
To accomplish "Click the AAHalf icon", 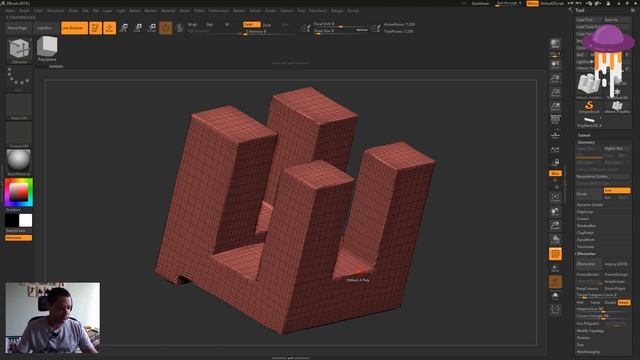I will click(555, 107).
